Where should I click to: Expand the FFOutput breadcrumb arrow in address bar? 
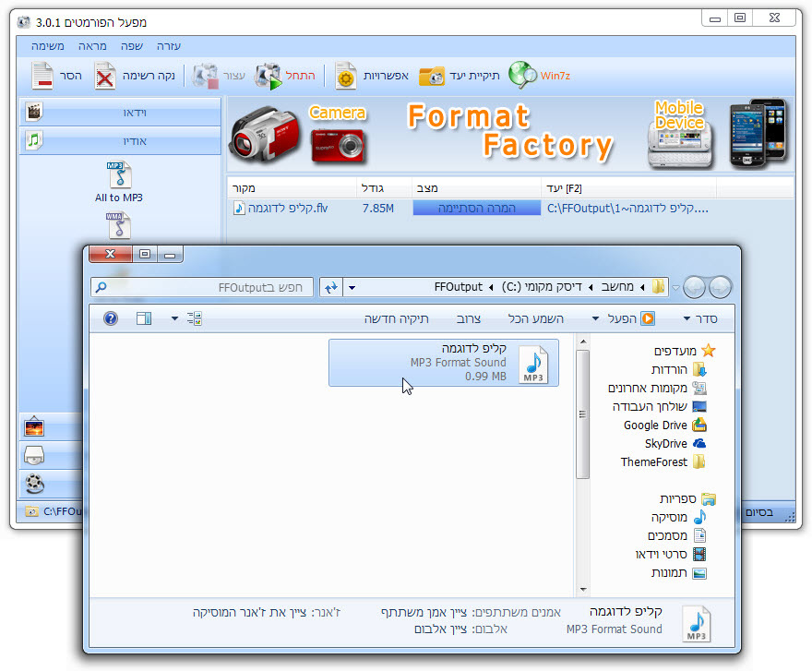click(491, 288)
